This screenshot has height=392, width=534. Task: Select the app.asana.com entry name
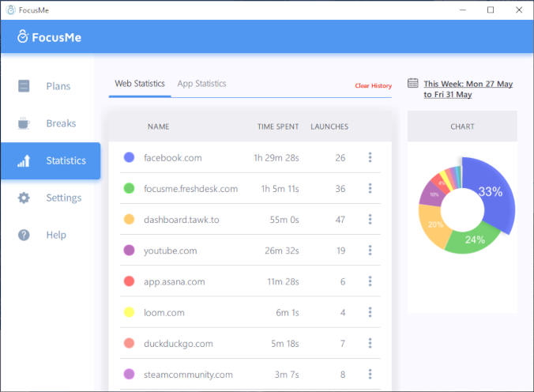(175, 282)
